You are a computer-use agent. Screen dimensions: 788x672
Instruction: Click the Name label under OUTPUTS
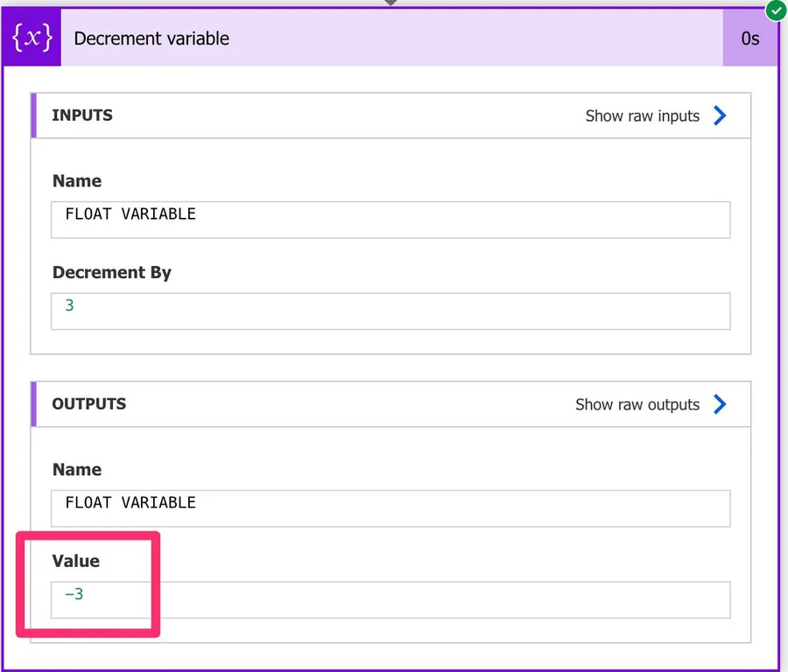click(77, 470)
